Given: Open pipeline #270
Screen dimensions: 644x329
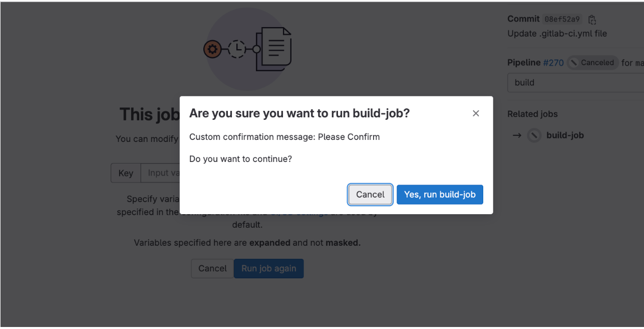Looking at the screenshot, I should 553,62.
